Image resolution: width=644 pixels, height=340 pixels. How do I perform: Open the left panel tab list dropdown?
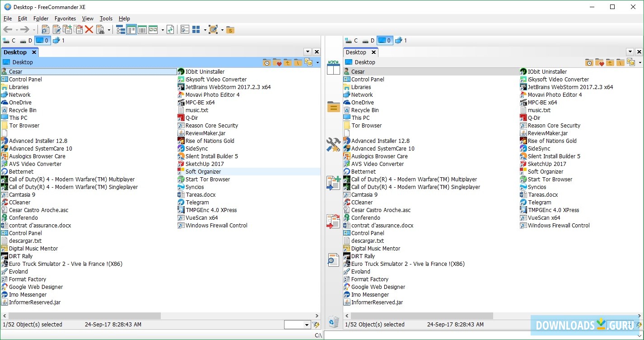[x=308, y=52]
